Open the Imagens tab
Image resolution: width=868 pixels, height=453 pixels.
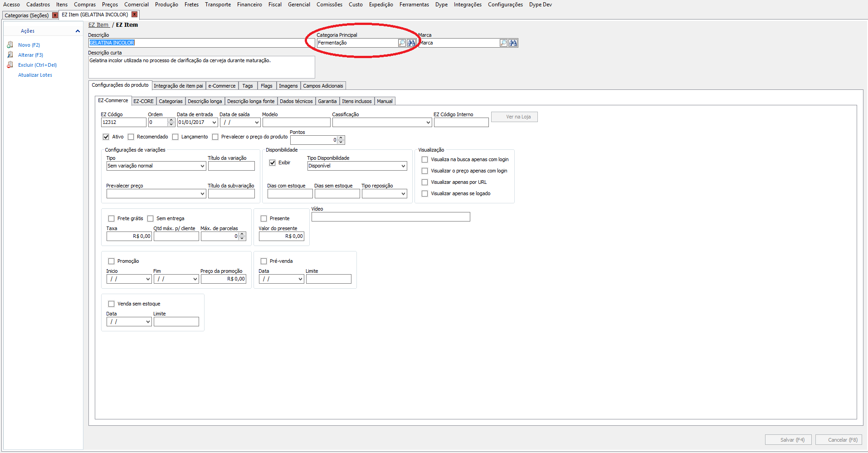pos(288,86)
